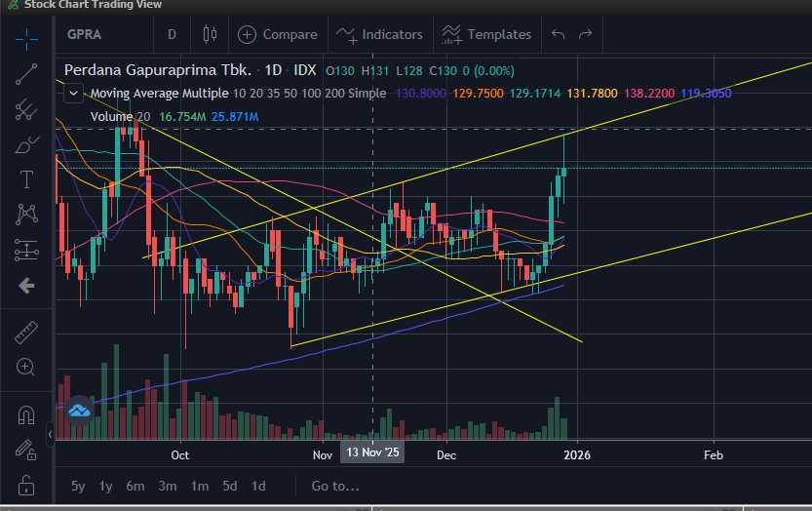Click the MA value 129.7500
This screenshot has width=812, height=511.
pyautogui.click(x=478, y=94)
